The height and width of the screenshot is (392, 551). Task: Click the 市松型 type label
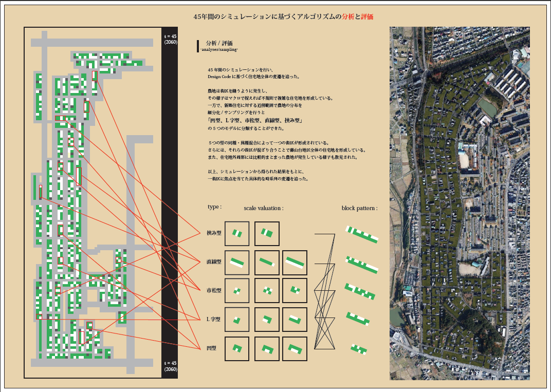pyautogui.click(x=214, y=290)
